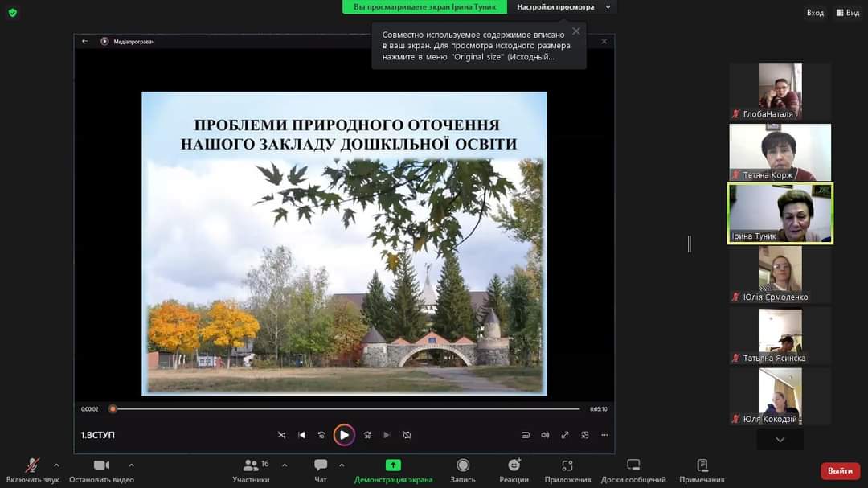Image resolution: width=868 pixels, height=488 pixels.
Task: Expand audio options arrow beside Включить звук
Action: click(56, 465)
